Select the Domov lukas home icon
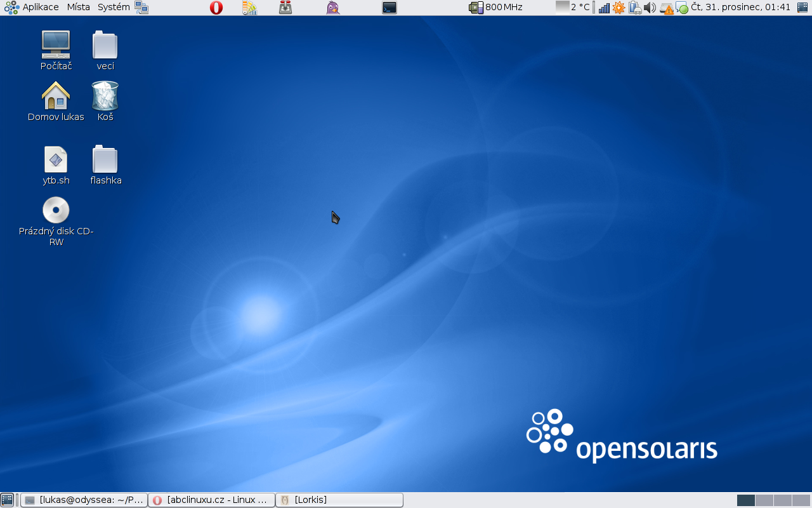Viewport: 812px width, 508px height. pos(56,102)
